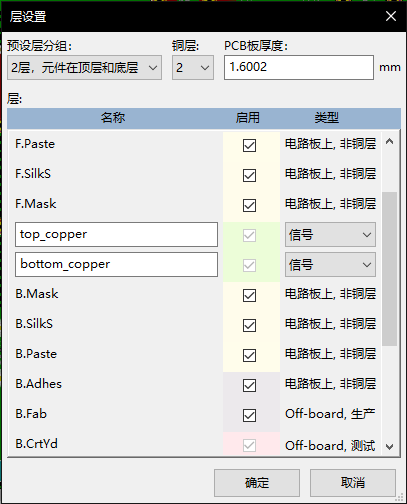Open the bottom_copper layer type dropdown
This screenshot has height=504, width=407.
(330, 265)
